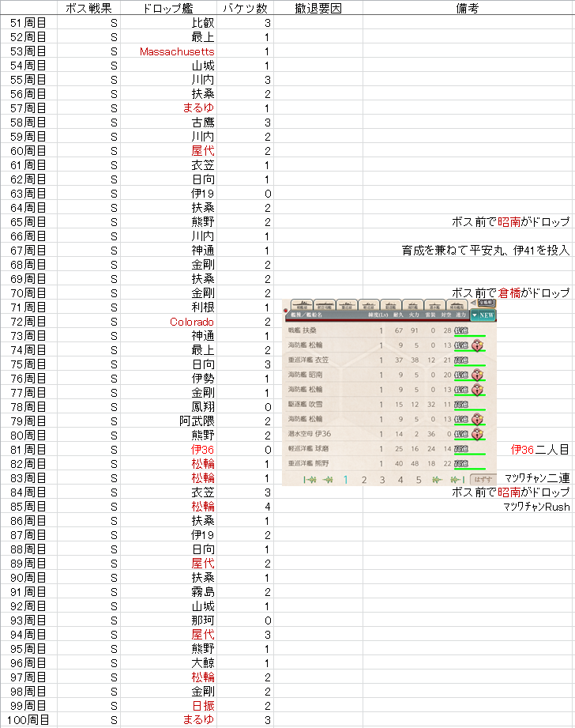
Task: Select the 重巡洋艦 熊野 ship row
Action: point(390,463)
